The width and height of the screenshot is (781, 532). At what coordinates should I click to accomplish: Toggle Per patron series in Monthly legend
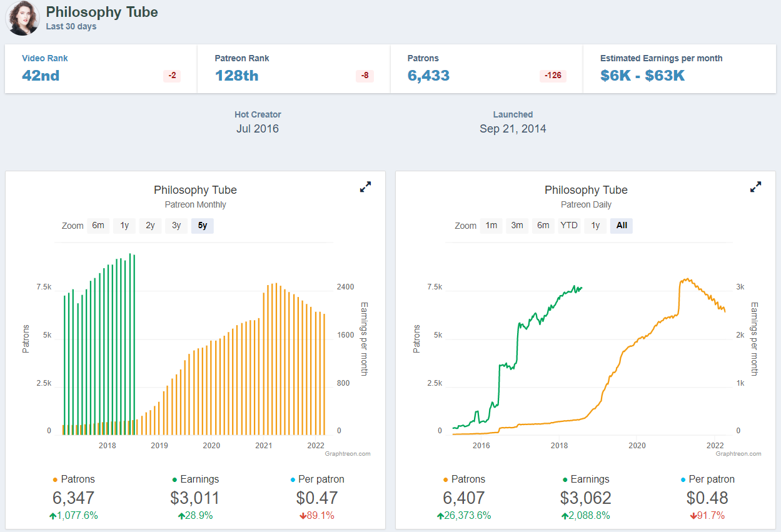[317, 479]
